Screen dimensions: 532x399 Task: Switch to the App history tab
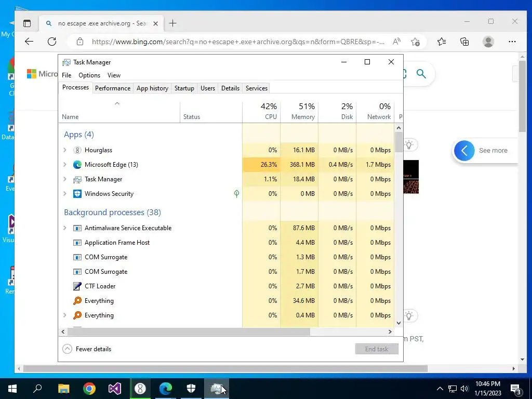(x=152, y=88)
